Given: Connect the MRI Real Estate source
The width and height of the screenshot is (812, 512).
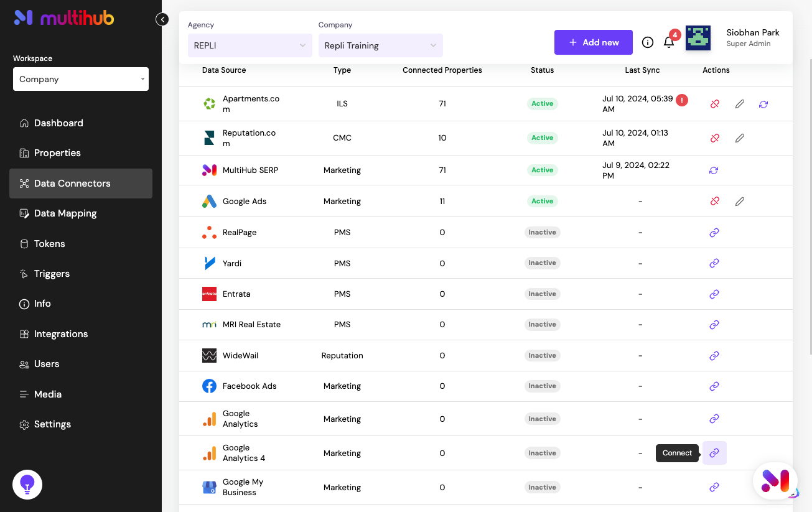Looking at the screenshot, I should tap(714, 324).
